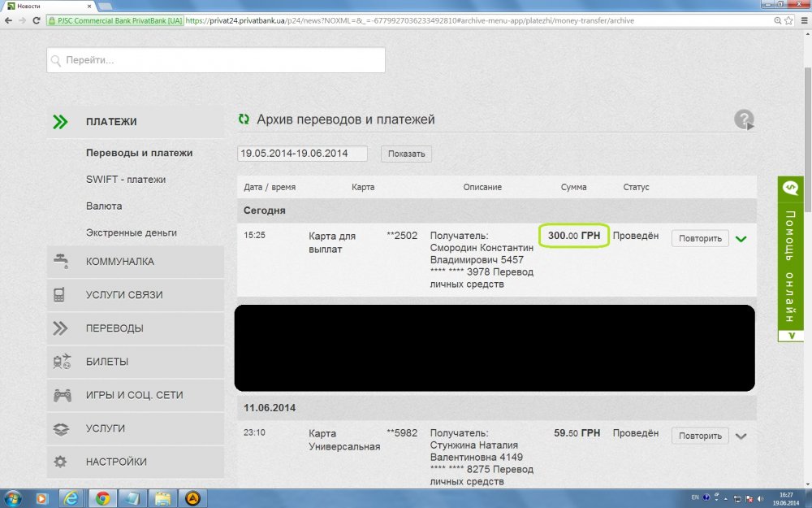Click the browser forward arrow

click(22, 21)
